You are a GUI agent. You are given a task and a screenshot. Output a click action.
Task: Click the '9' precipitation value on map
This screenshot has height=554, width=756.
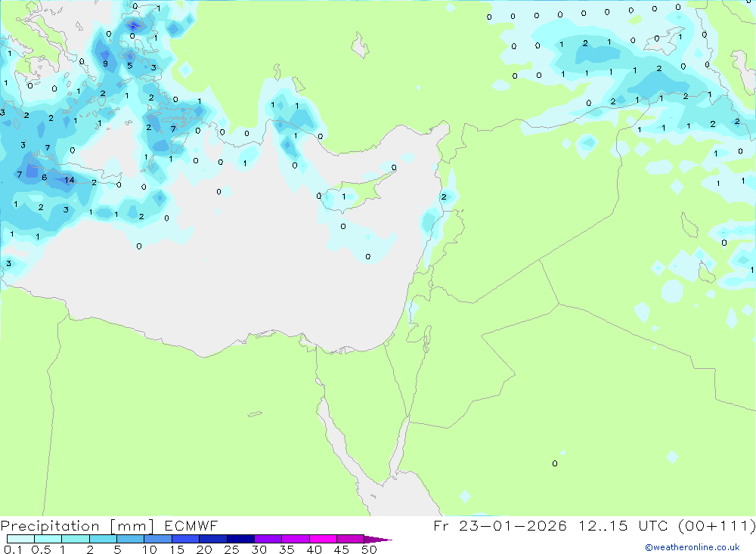105,63
